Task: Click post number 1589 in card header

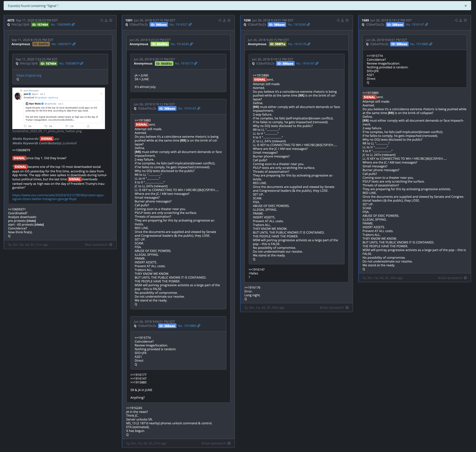Action: click(x=365, y=20)
